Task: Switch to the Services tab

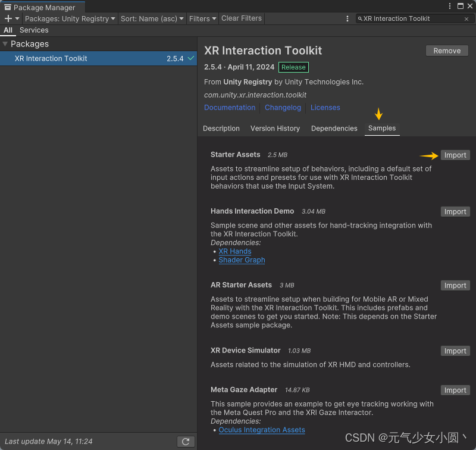Action: click(34, 30)
